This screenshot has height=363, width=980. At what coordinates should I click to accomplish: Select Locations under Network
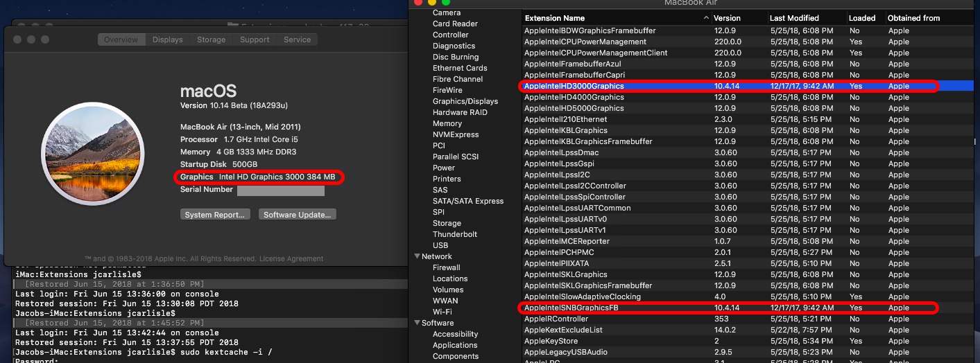[x=450, y=278]
